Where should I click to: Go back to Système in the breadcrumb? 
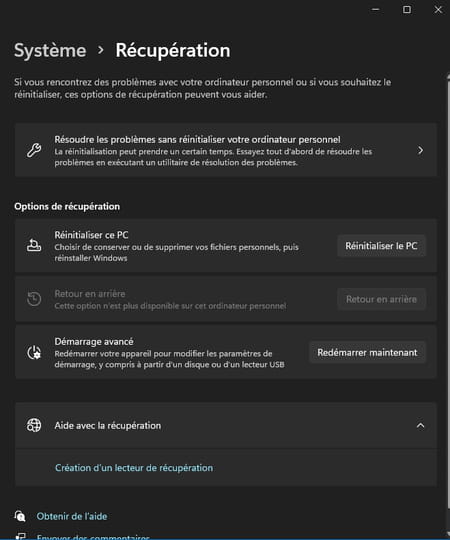click(x=50, y=51)
